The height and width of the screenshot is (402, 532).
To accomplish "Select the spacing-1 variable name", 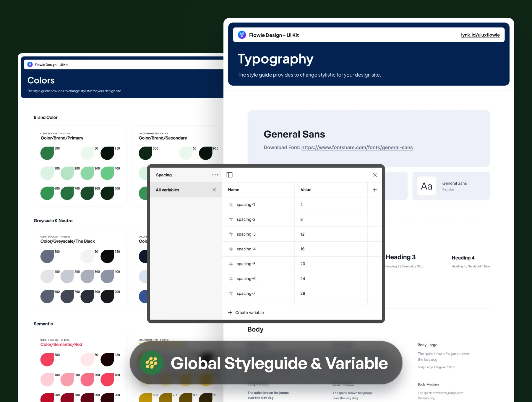I will [246, 205].
